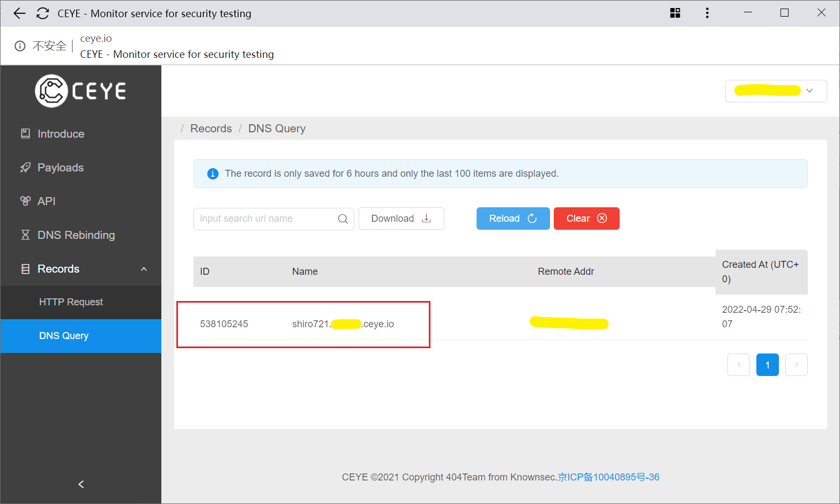The width and height of the screenshot is (840, 504).
Task: Select the DNS Query submenu
Action: pyautogui.click(x=81, y=336)
